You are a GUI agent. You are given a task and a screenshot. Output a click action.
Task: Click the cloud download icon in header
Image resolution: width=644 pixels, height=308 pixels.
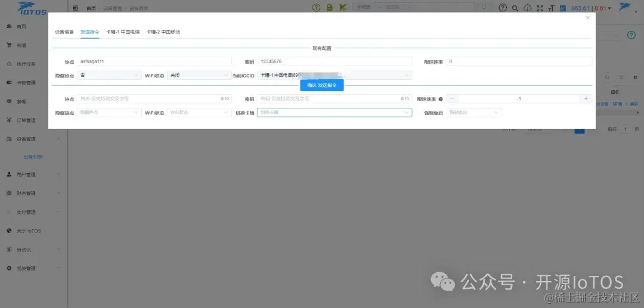(528, 8)
